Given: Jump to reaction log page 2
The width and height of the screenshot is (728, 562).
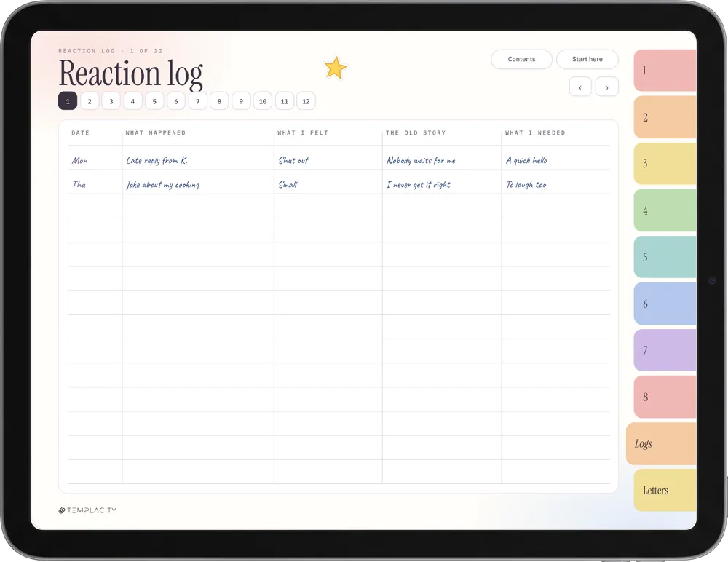Looking at the screenshot, I should click(x=90, y=101).
